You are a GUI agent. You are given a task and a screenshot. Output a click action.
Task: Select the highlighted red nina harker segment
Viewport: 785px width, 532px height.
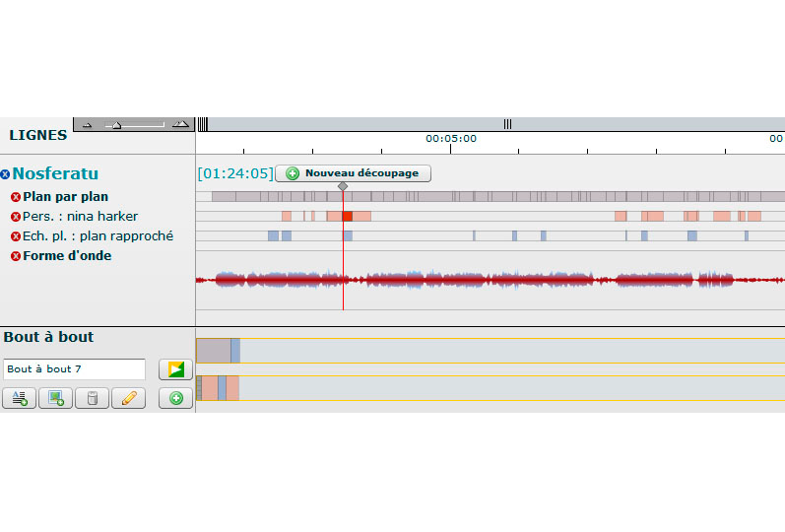point(347,216)
